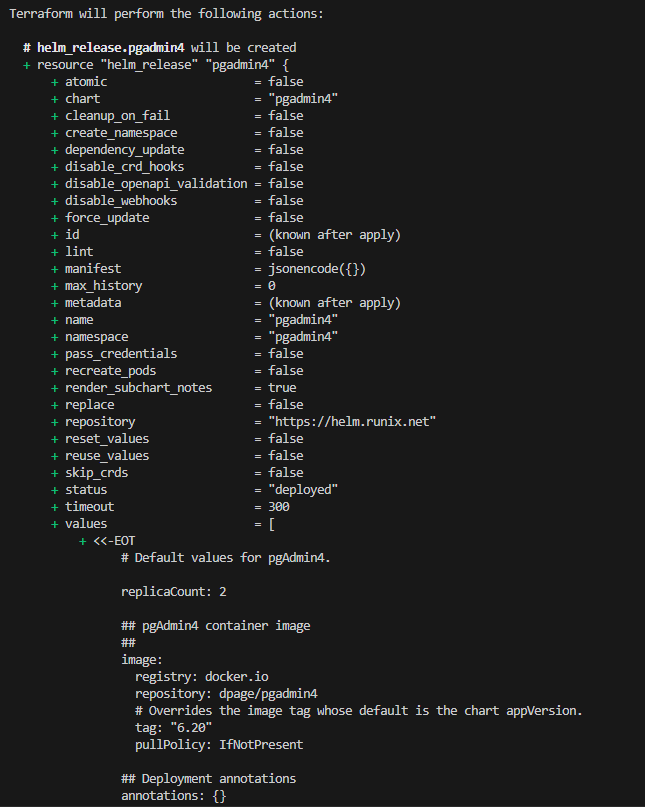Click the timeout value 300
The width and height of the screenshot is (645, 807).
click(x=279, y=507)
